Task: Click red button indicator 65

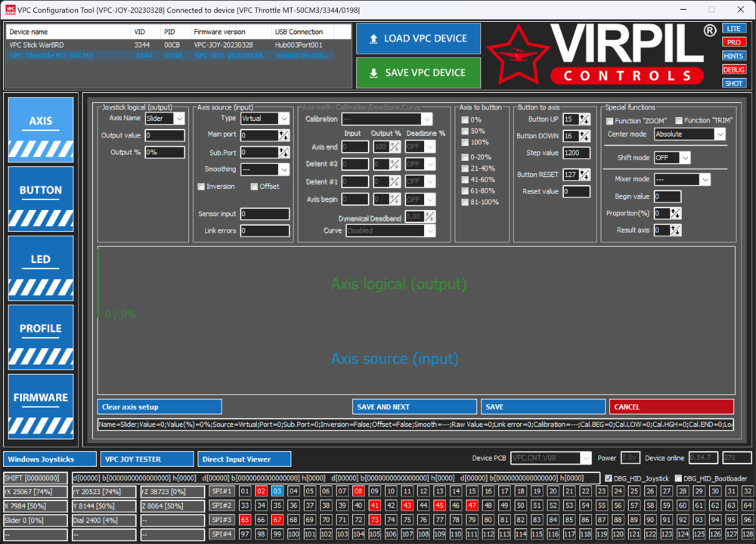Action: point(245,520)
